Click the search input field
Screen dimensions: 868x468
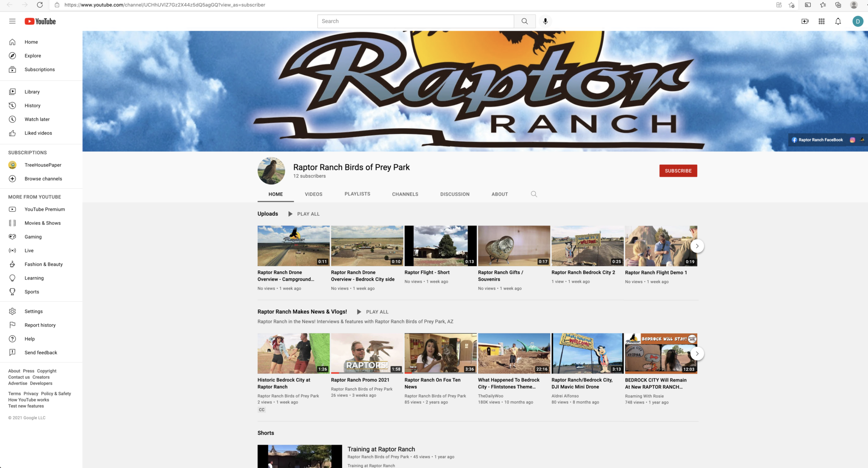tap(415, 21)
